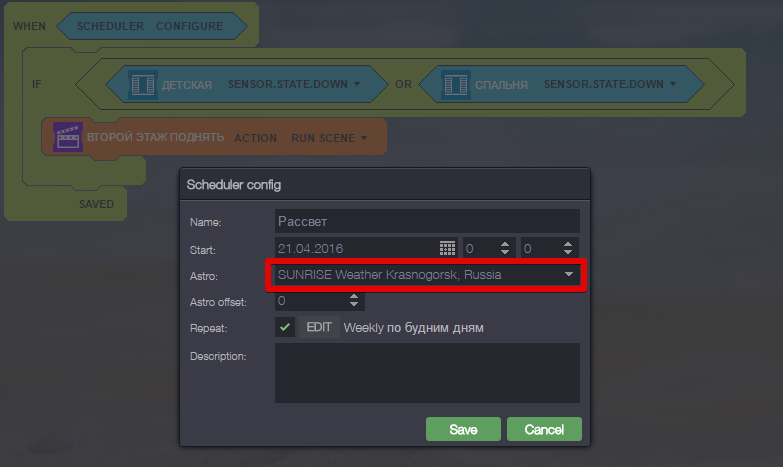Click EDIT to change repeat schedule
783x467 pixels.
coord(319,327)
